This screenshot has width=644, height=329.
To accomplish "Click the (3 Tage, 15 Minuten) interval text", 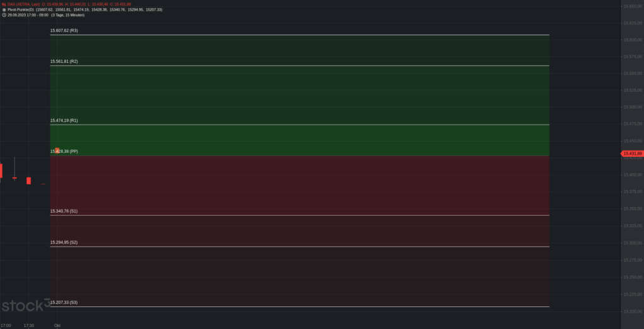I will tap(68, 15).
